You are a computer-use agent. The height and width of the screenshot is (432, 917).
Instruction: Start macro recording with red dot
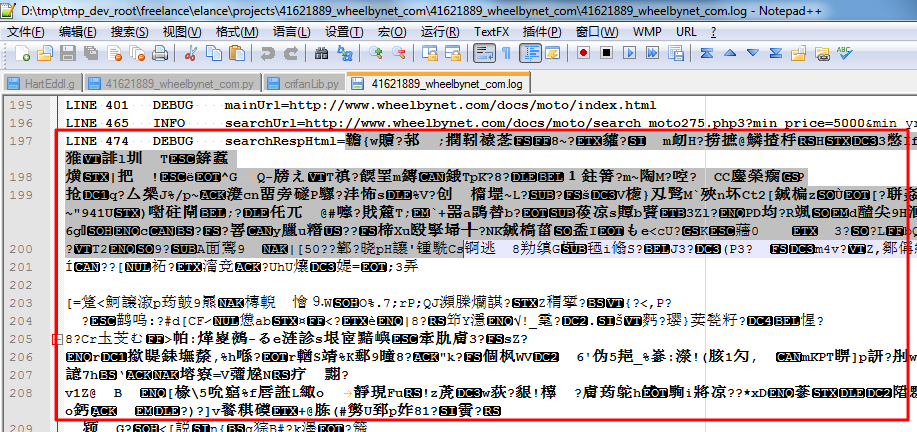pos(583,53)
